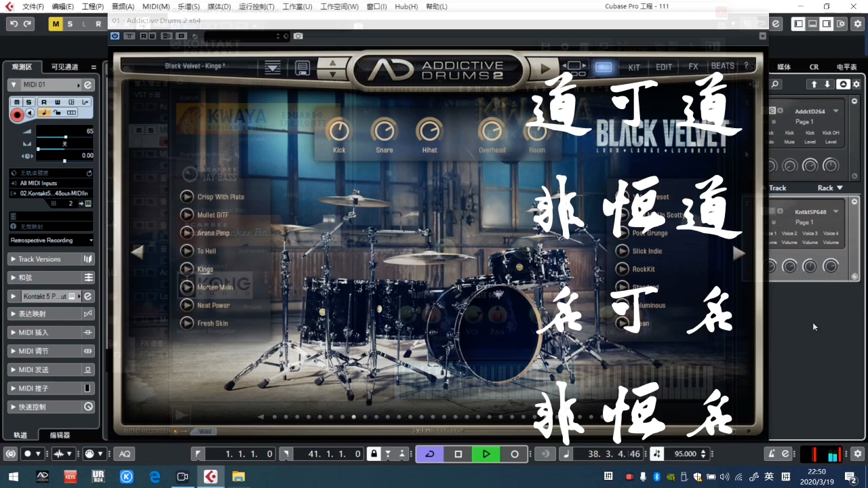Open Addictive Drums preset list menu icon
This screenshot has height=488, width=868.
coord(273,67)
